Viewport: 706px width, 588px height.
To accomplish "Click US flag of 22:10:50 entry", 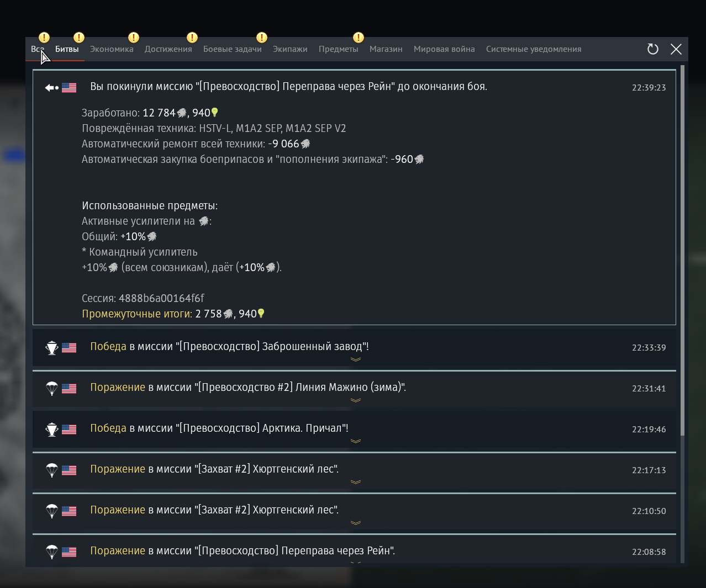I will click(x=69, y=511).
